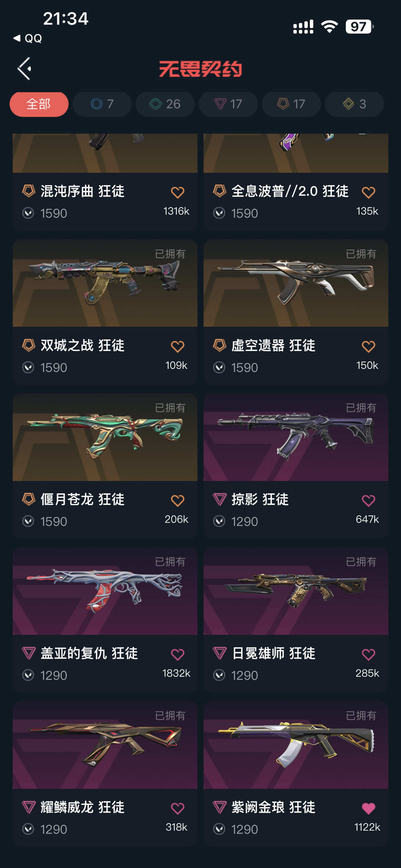Screen dimensions: 401x868
Task: Filter by orange pentagon tier showing 17
Action: 291,104
